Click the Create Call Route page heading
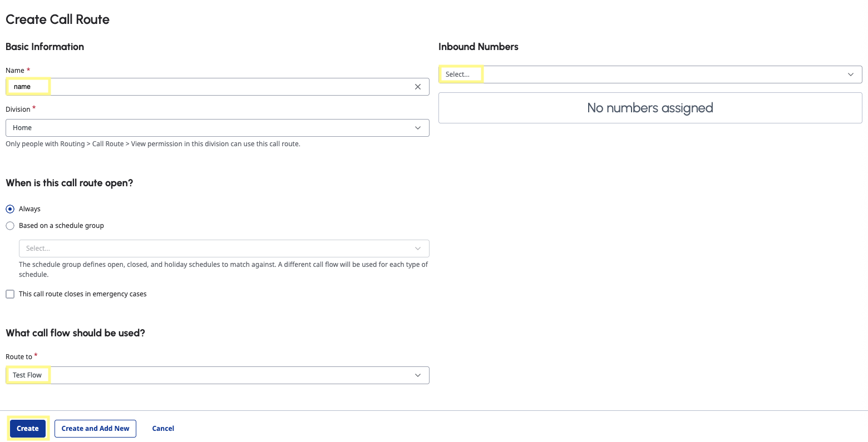Screen dimensions: 868x442 (x=57, y=19)
